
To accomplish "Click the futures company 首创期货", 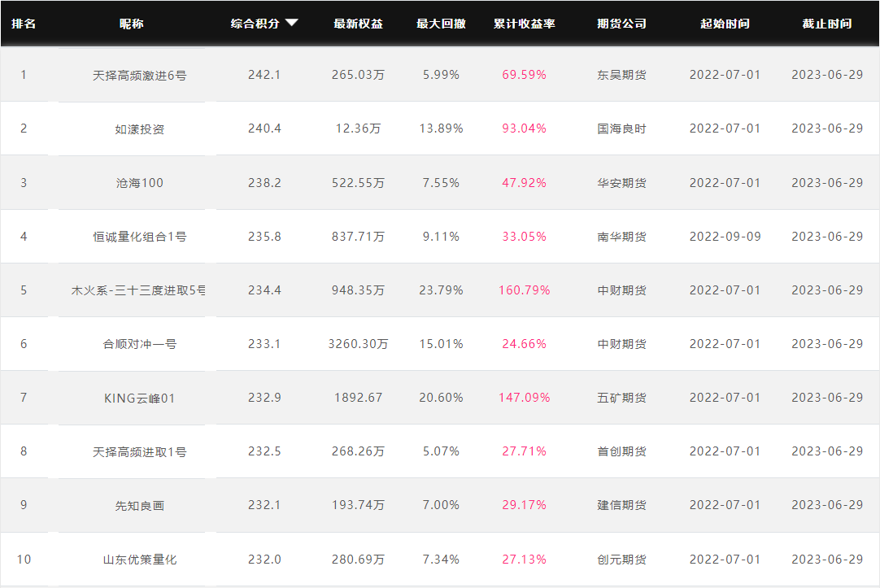I will pos(621,451).
